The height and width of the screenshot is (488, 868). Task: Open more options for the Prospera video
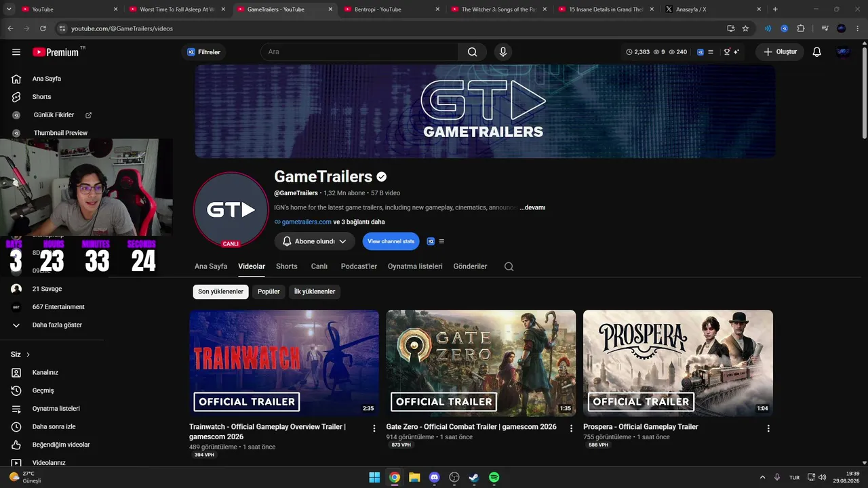tap(768, 428)
